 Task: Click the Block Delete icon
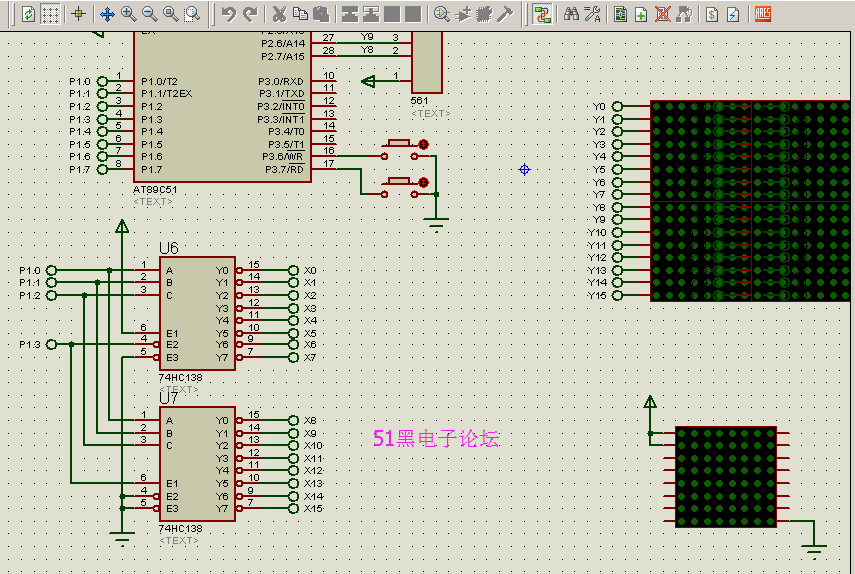[x=413, y=14]
